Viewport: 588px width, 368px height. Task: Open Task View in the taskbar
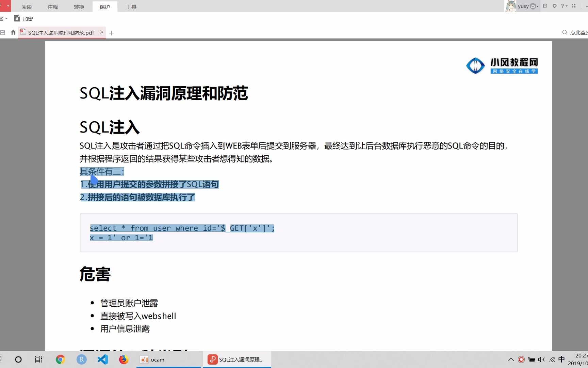[x=39, y=359]
